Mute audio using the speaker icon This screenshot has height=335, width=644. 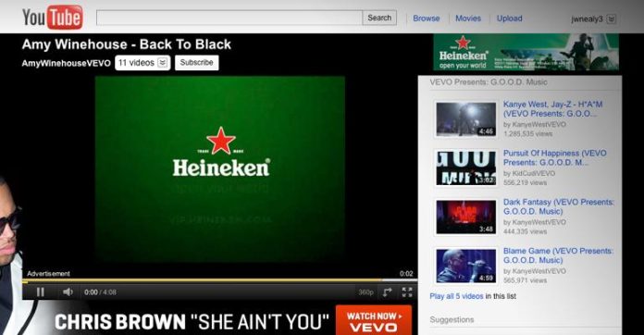[x=68, y=292]
